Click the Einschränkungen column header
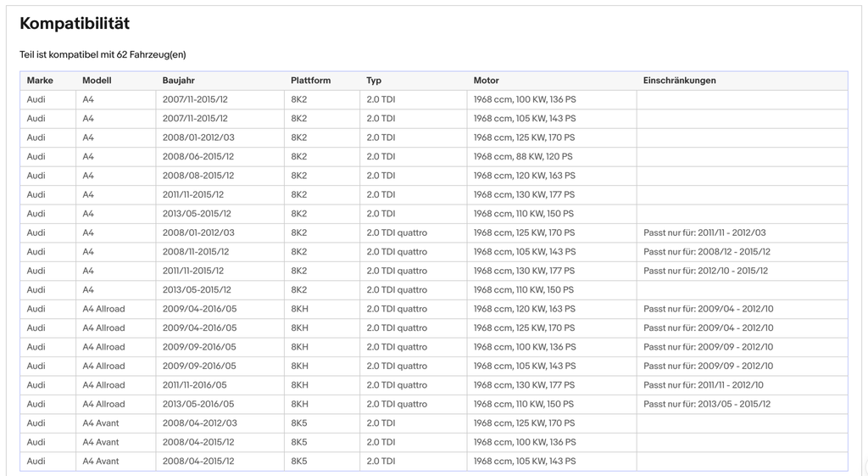The image size is (868, 476). click(679, 81)
